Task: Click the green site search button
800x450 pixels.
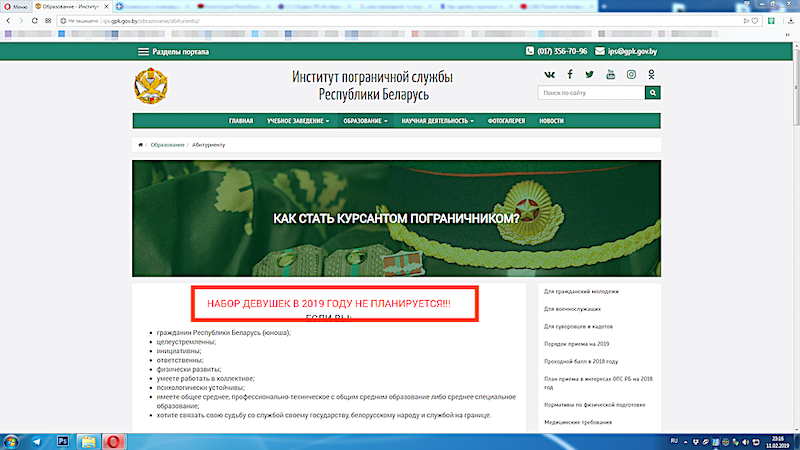Action: tap(653, 93)
